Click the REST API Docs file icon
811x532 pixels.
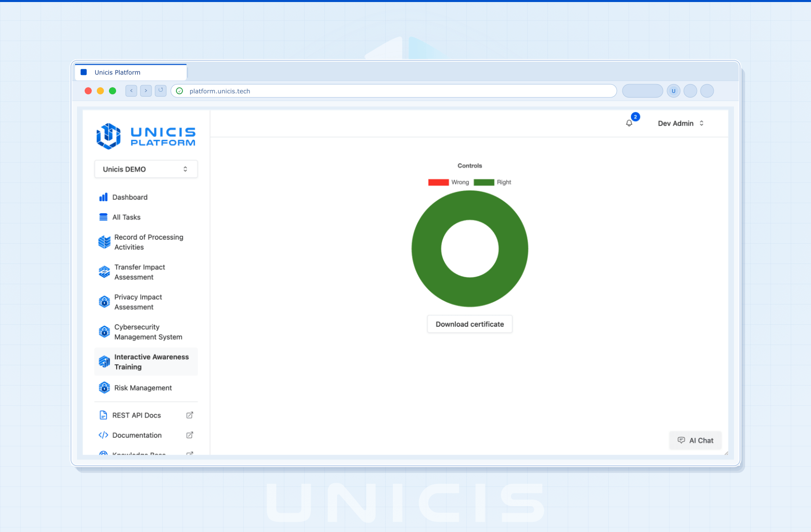click(103, 415)
